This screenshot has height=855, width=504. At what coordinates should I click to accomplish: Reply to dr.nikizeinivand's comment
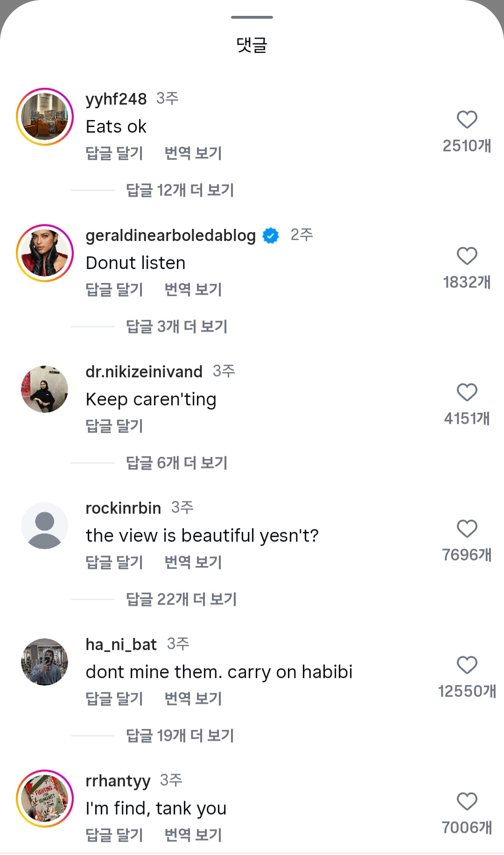pyautogui.click(x=114, y=426)
